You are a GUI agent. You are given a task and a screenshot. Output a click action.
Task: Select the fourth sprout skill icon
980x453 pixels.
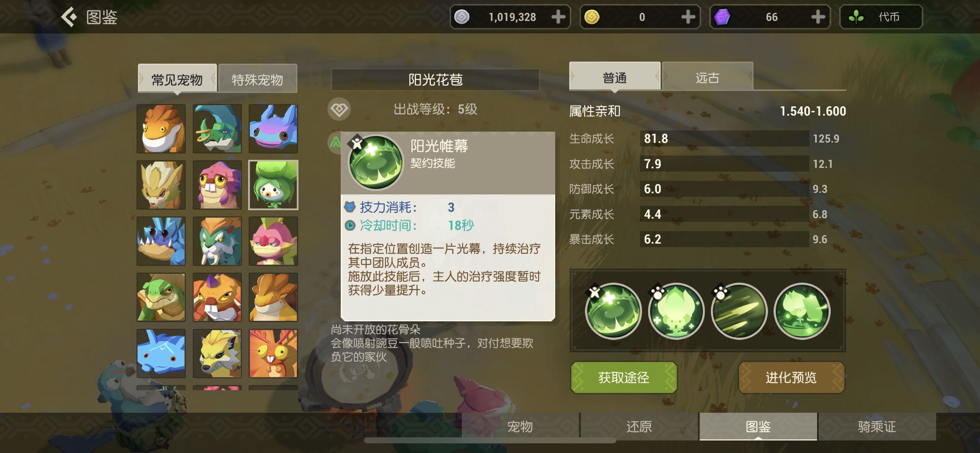(x=802, y=311)
